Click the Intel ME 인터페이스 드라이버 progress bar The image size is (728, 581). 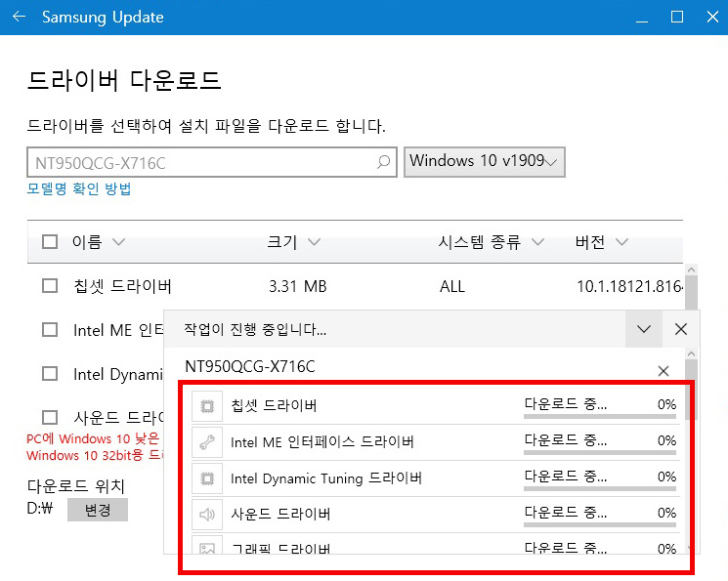point(600,452)
